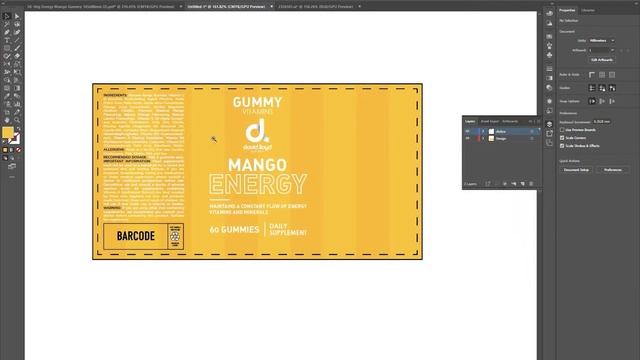This screenshot has width=640, height=360.
Task: Select the Shape Builder tool
Action: 7,80
